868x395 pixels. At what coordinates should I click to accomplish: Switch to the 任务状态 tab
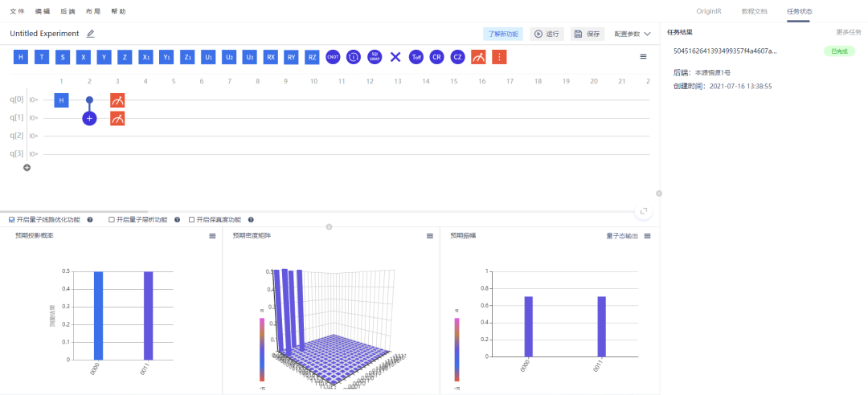(x=800, y=11)
